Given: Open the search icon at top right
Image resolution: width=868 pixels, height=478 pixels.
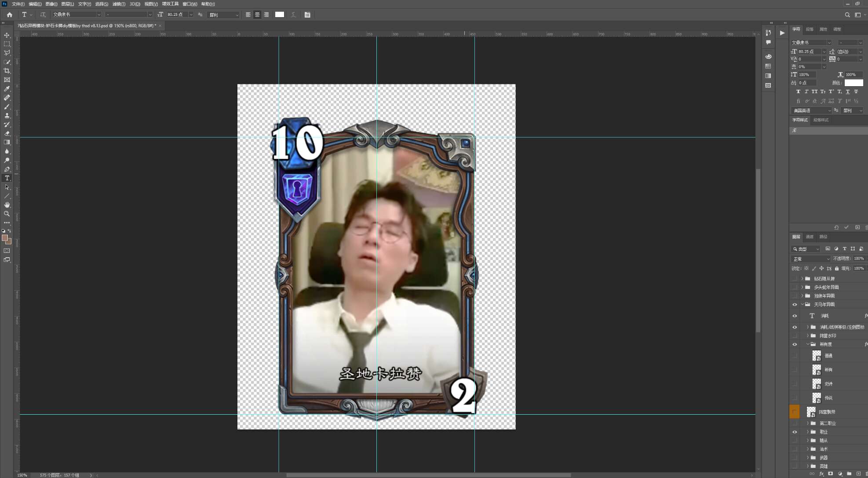Looking at the screenshot, I should click(847, 15).
